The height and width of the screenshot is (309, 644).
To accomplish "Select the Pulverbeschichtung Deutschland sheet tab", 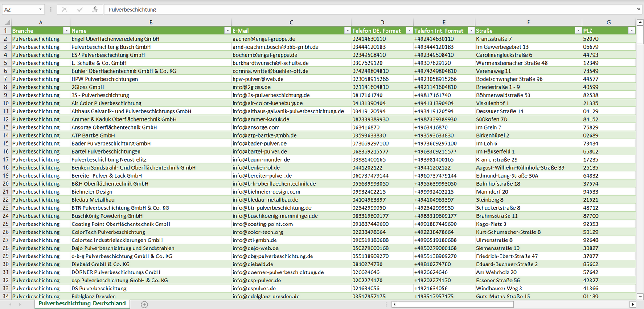I will [x=82, y=304].
